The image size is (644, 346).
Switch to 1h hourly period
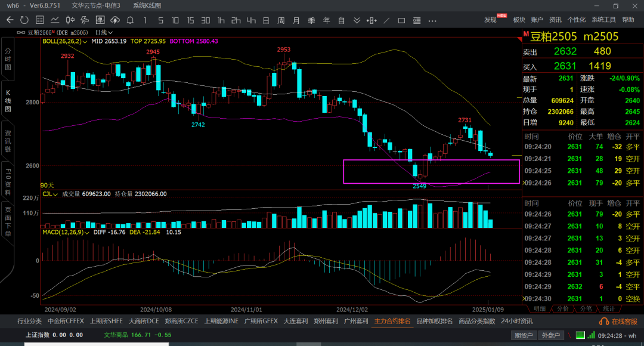click(x=221, y=20)
